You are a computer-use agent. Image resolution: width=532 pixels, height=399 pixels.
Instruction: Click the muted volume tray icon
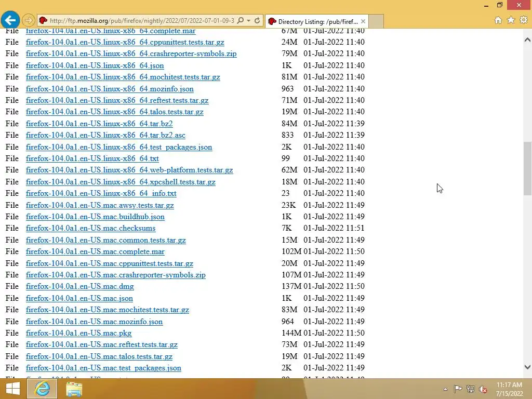pyautogui.click(x=483, y=389)
